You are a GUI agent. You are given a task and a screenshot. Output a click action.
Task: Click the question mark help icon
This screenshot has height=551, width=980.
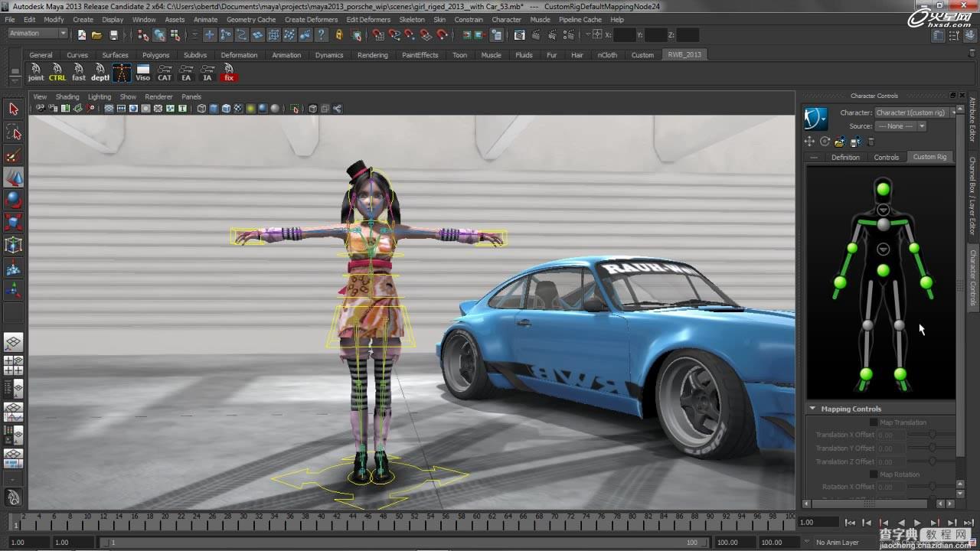coord(321,34)
